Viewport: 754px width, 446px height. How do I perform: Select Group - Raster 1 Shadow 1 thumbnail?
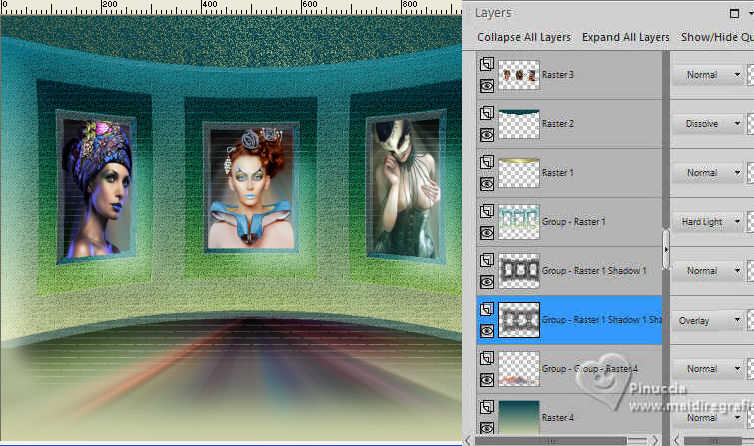pos(519,271)
